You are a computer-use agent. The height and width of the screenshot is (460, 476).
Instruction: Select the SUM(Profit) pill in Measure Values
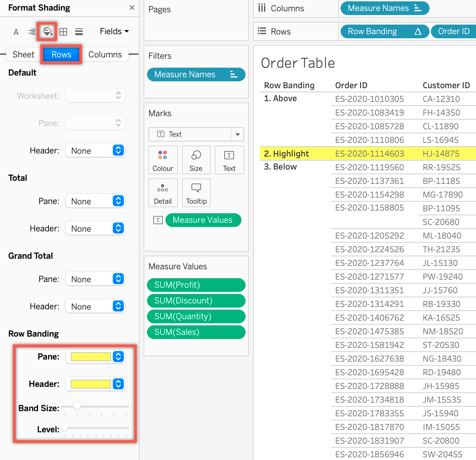pos(196,285)
